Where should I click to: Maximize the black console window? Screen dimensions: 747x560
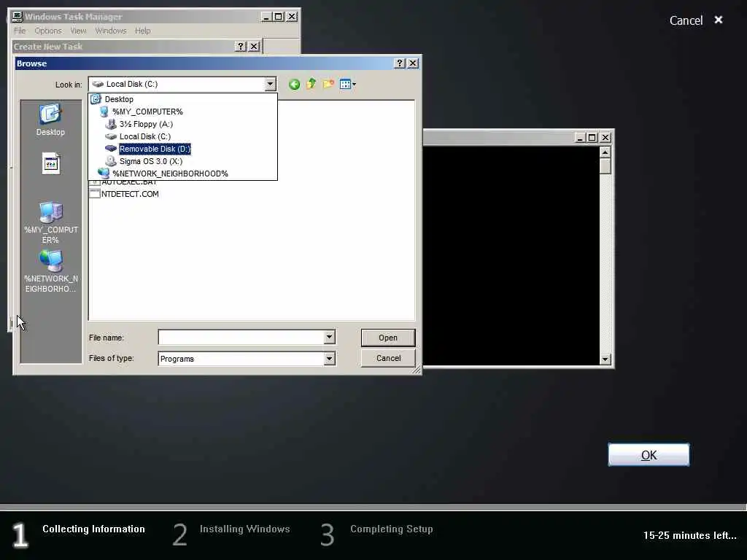(592, 138)
